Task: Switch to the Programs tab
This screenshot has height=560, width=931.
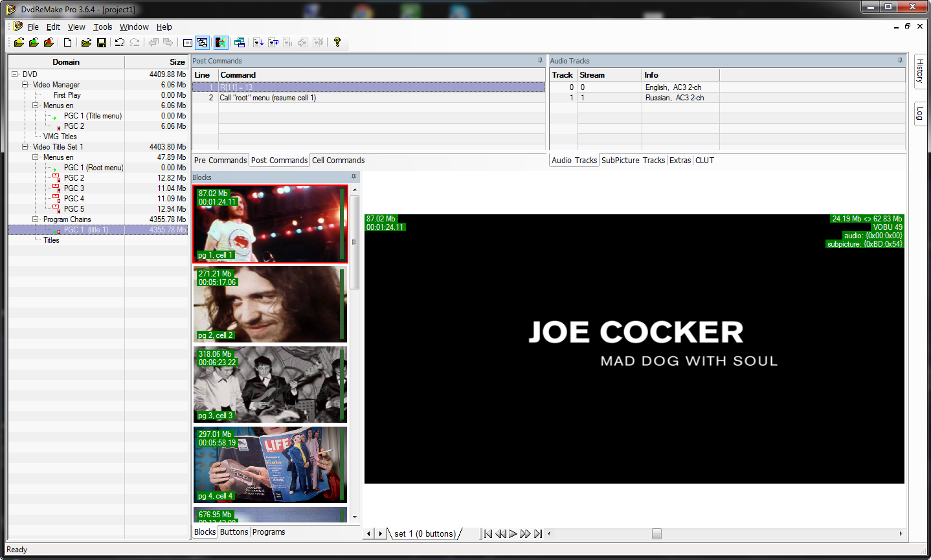Action: [269, 532]
